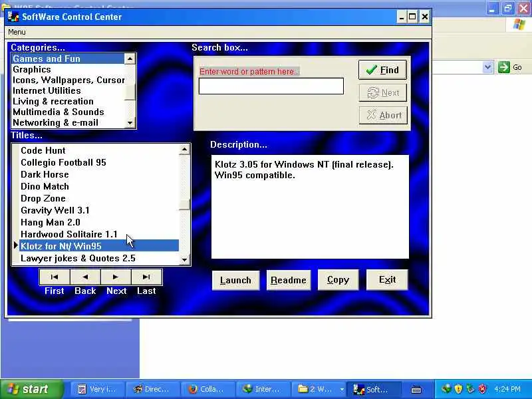Select Multimedia & Sounds category
This screenshot has height=399, width=532.
[x=68, y=112]
